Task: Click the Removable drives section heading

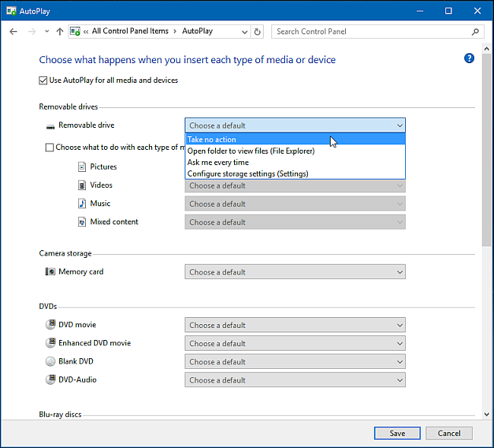Action: pos(68,107)
